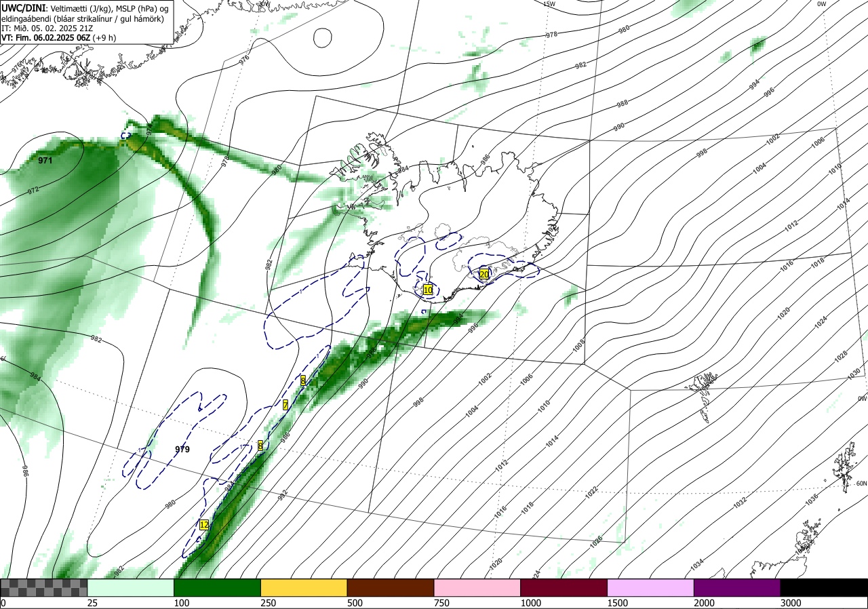
Task: Click the 15W longitude label
Action: point(549,3)
